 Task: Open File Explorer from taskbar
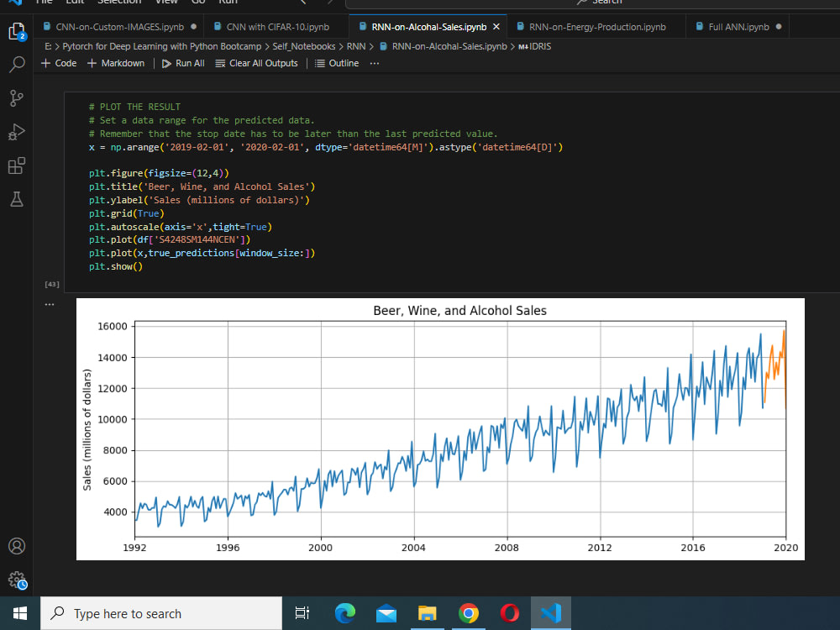coord(427,613)
